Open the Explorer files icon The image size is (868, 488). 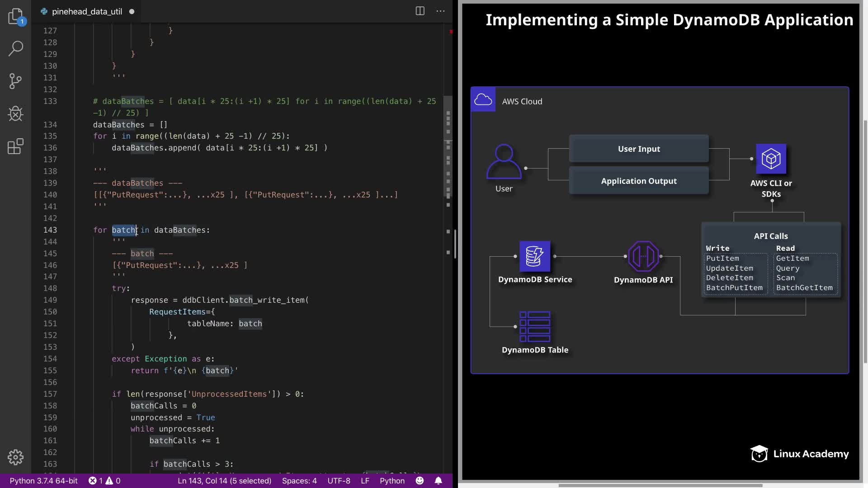pyautogui.click(x=16, y=17)
